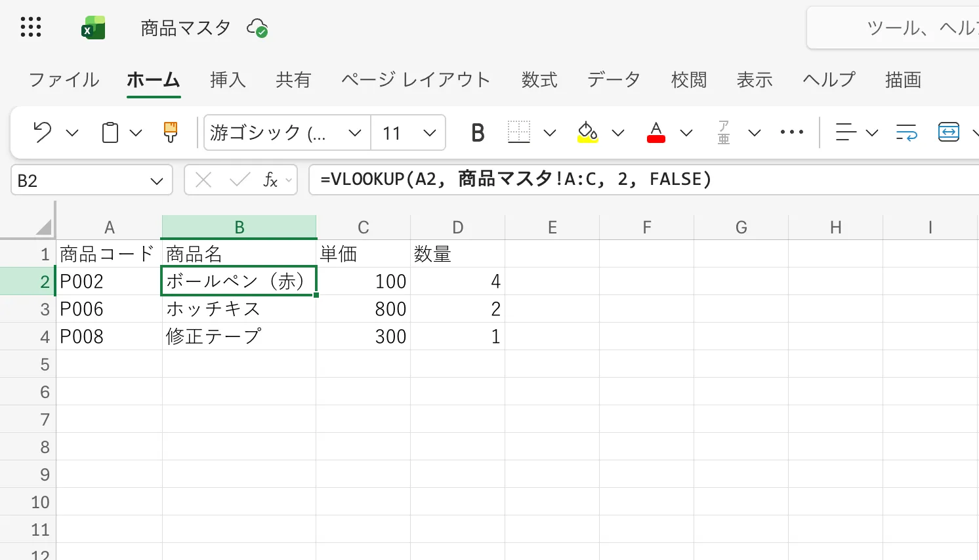979x560 pixels.
Task: Click the phonetic guide (furigana) icon
Action: tap(724, 132)
